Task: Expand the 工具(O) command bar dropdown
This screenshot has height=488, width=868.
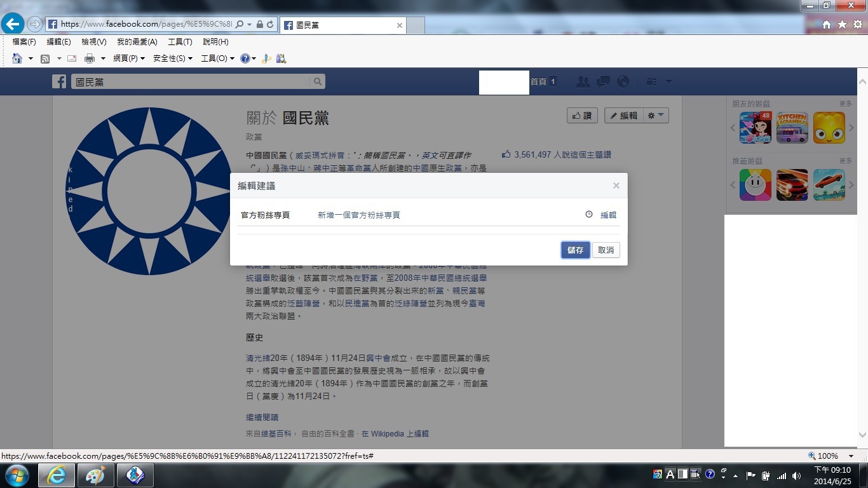Action: pyautogui.click(x=218, y=58)
